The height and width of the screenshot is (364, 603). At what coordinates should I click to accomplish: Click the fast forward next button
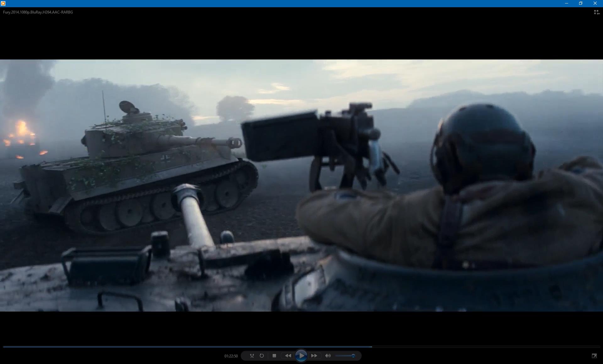pyautogui.click(x=314, y=356)
